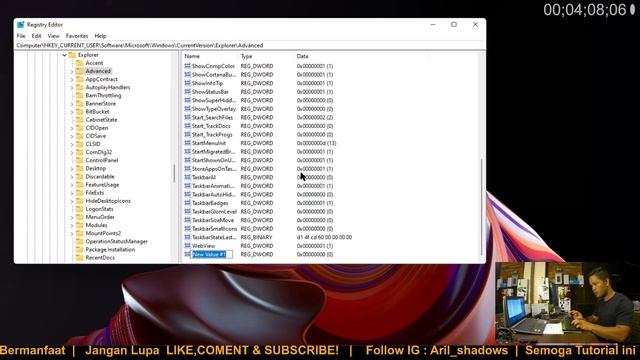The image size is (640, 360).
Task: Click the New Value #1 name edit field
Action: pyautogui.click(x=212, y=254)
